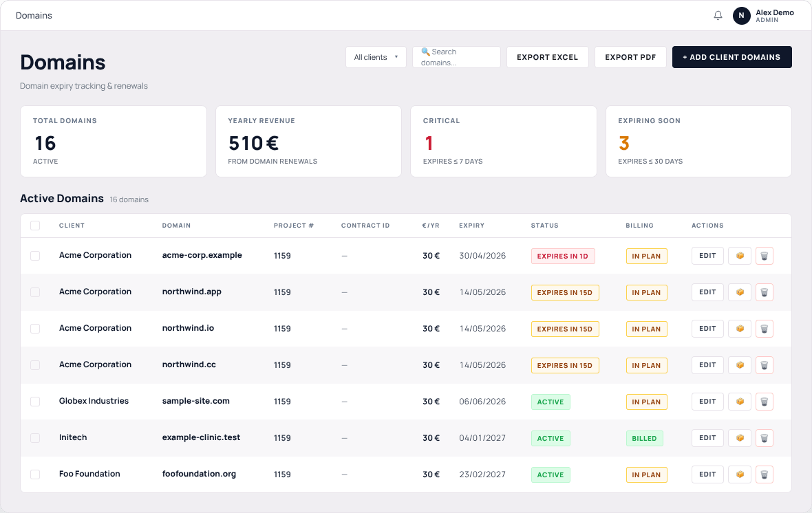812x513 pixels.
Task: Click the expiry date 23/02/2027
Action: click(482, 474)
